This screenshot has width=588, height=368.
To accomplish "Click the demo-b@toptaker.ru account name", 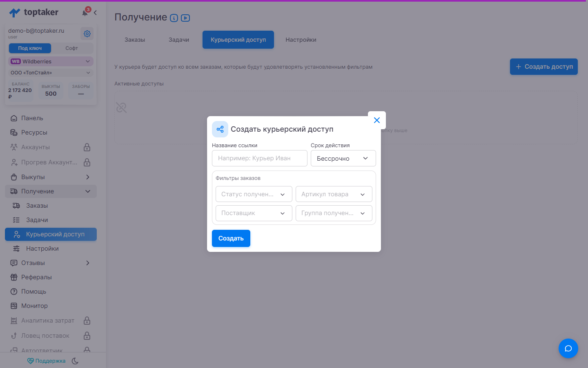I will click(36, 31).
